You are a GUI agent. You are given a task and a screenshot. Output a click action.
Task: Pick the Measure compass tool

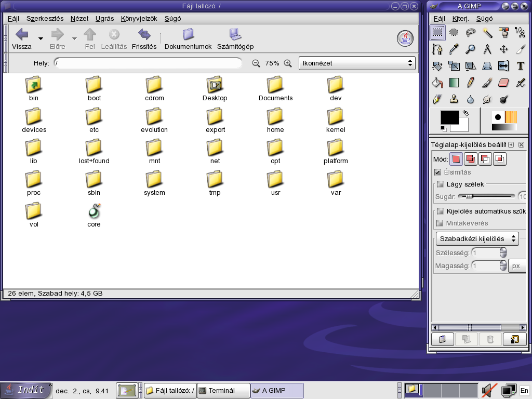[x=487, y=49]
